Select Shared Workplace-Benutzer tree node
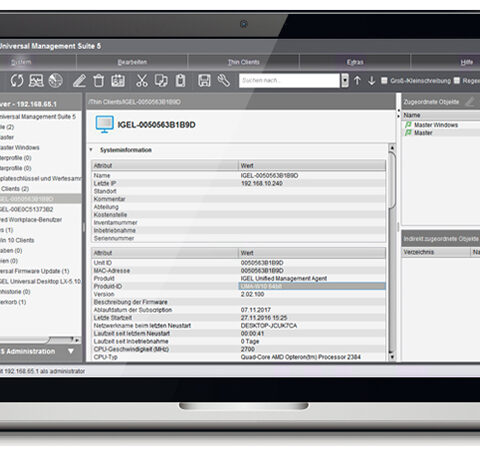 [x=31, y=220]
